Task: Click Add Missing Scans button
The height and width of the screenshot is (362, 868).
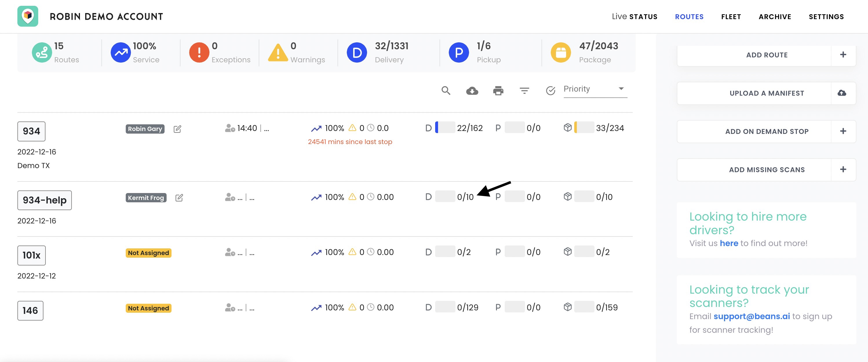Action: (766, 170)
